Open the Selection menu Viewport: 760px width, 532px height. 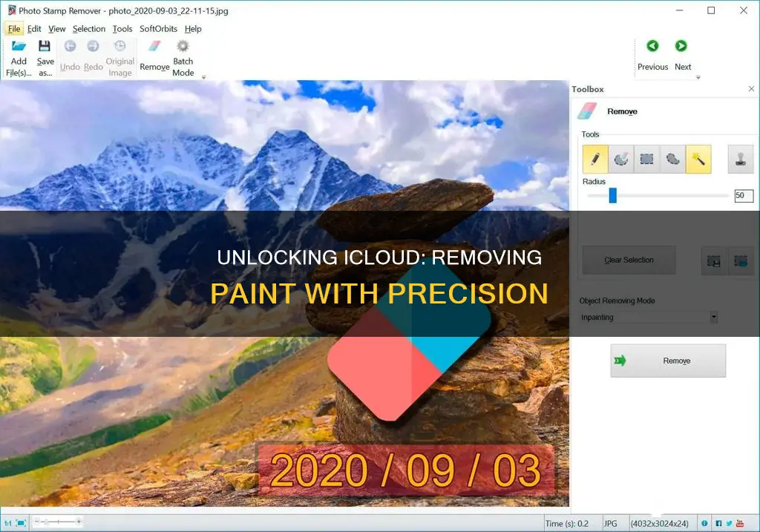tap(89, 29)
